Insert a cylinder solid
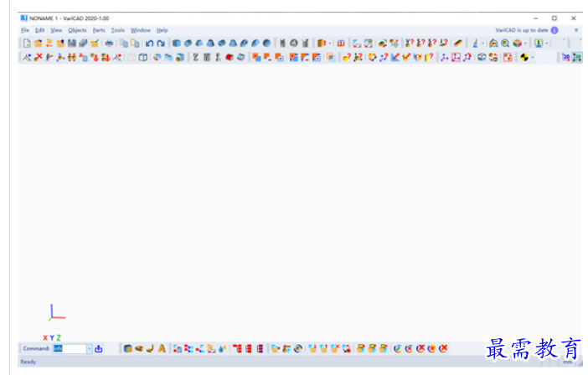This screenshot has height=375, width=588. tap(188, 44)
